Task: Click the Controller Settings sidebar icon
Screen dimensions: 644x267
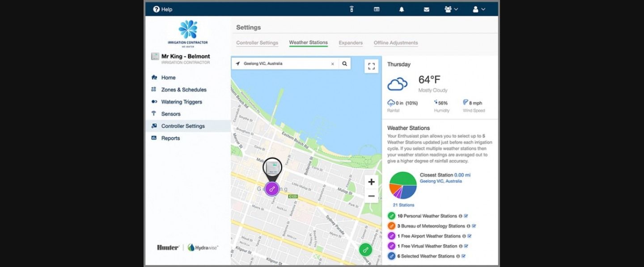Action: tap(154, 126)
